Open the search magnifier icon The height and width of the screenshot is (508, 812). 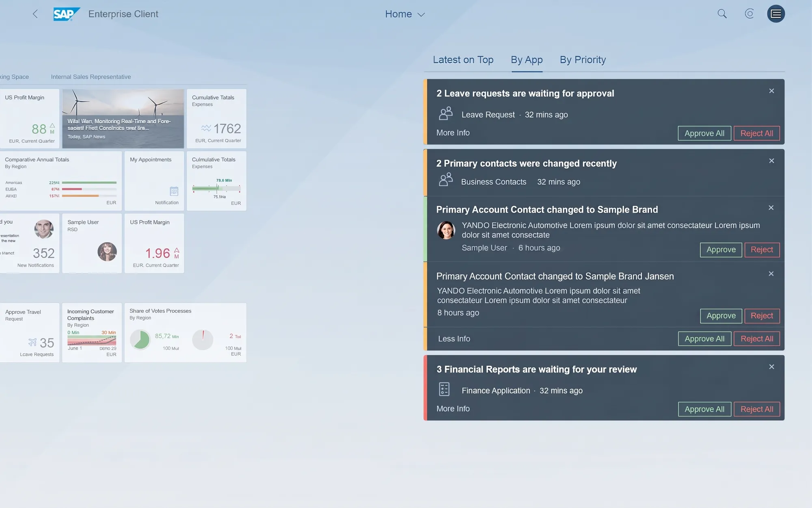pyautogui.click(x=722, y=14)
